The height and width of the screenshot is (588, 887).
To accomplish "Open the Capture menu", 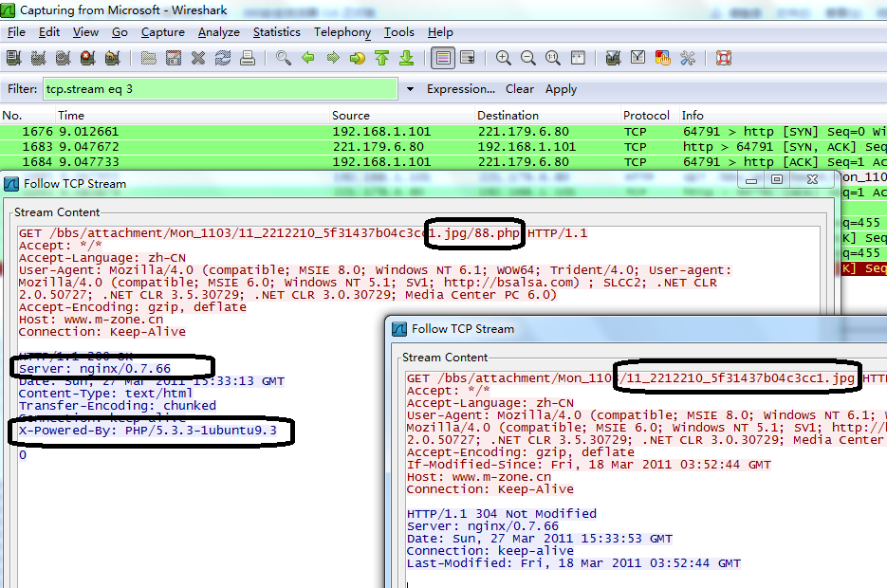I will [x=163, y=32].
